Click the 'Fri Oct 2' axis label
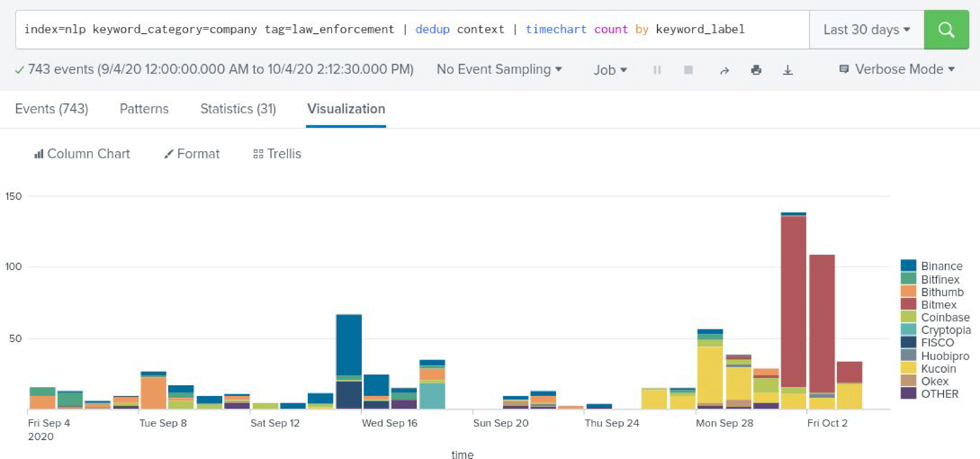980x459 pixels. [x=827, y=423]
